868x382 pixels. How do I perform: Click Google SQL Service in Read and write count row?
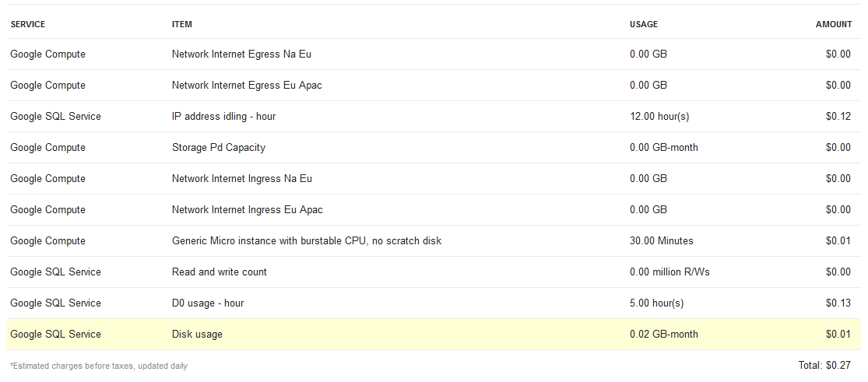click(55, 272)
